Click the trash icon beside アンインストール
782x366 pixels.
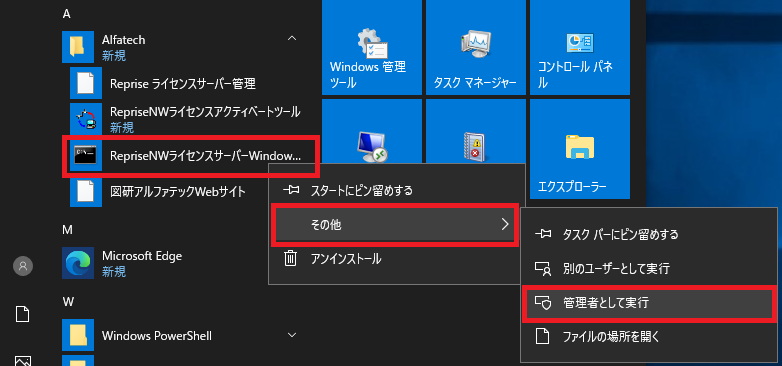coord(290,258)
